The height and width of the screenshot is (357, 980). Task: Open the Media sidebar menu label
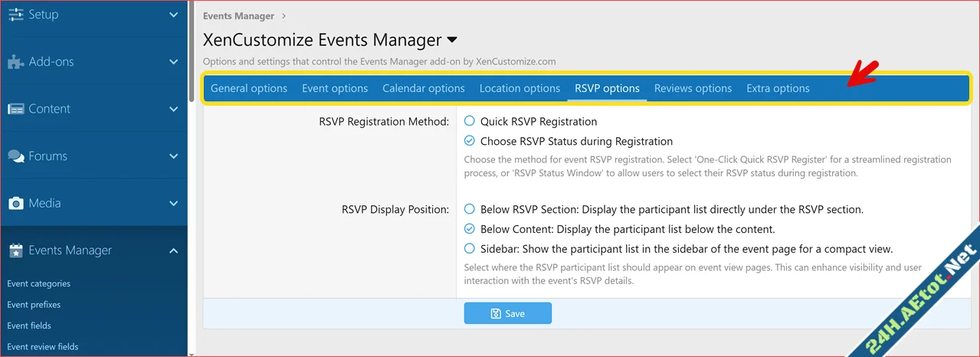tap(44, 204)
